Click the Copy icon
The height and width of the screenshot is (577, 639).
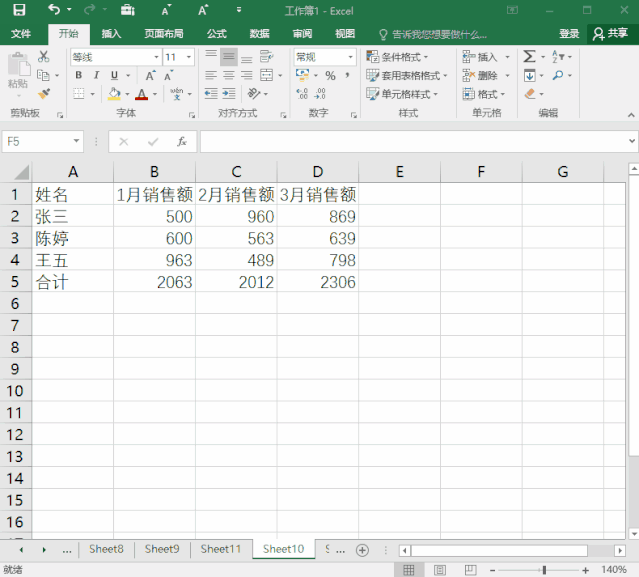(x=43, y=75)
